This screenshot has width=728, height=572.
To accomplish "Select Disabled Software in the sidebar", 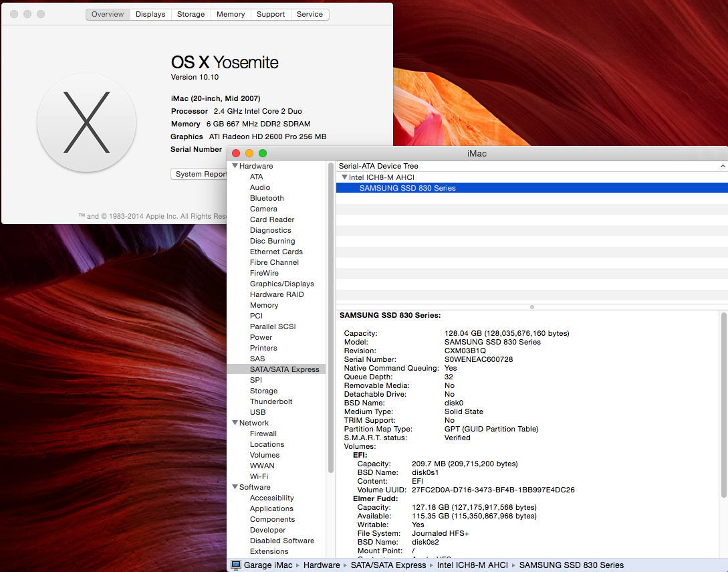I will [x=282, y=541].
